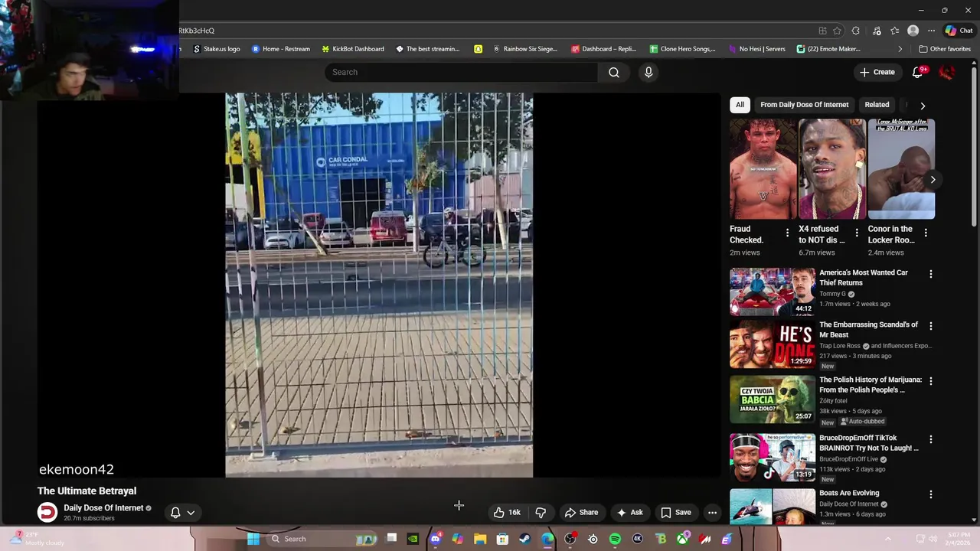
Task: Open KickBot Dashboard bookmark
Action: [x=353, y=49]
